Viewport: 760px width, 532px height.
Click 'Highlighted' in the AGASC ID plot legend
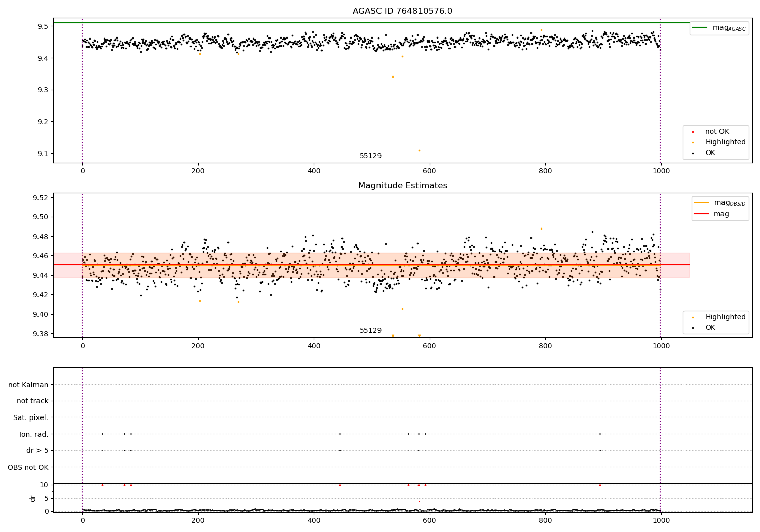[x=726, y=142]
